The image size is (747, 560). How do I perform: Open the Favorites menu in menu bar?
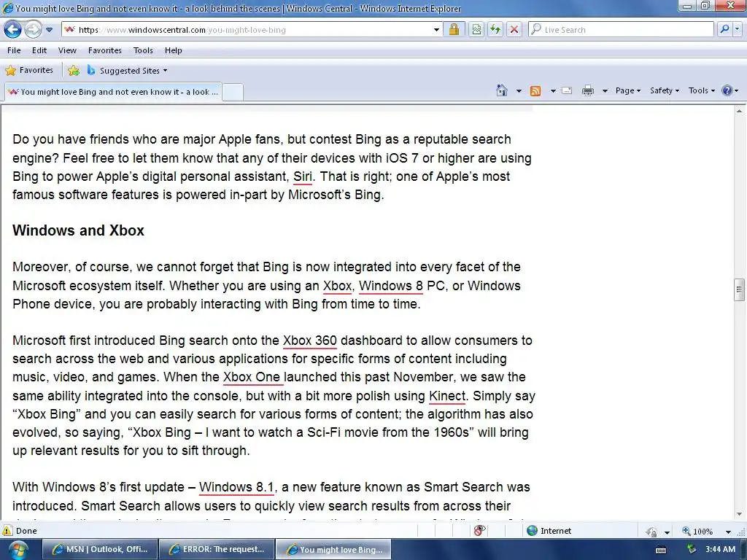pyautogui.click(x=105, y=50)
